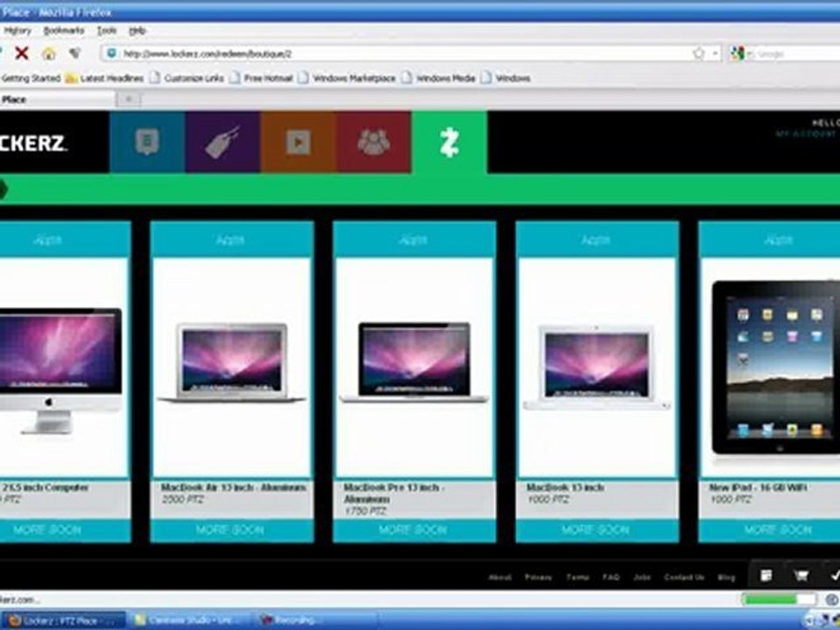Open a new tab with plus button
Screen dimensions: 840x630
pos(129,99)
